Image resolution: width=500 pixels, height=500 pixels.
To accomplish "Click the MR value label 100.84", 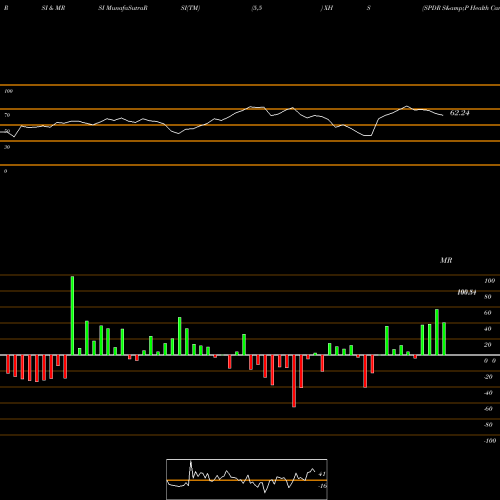I will tap(467, 292).
